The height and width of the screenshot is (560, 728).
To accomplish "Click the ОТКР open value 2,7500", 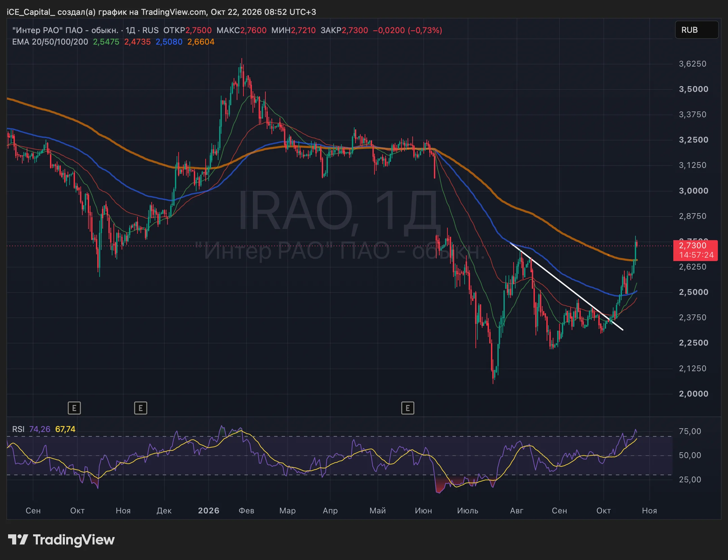I will pos(199,30).
